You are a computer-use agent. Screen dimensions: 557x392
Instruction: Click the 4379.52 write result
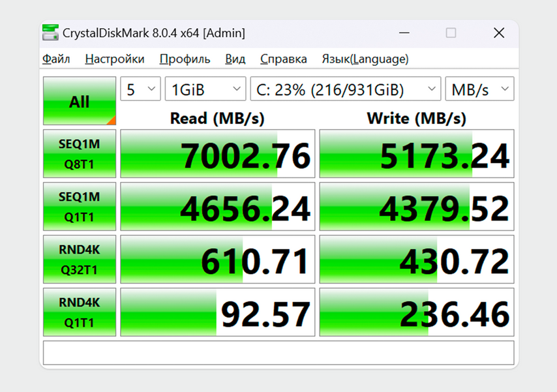pos(417,207)
